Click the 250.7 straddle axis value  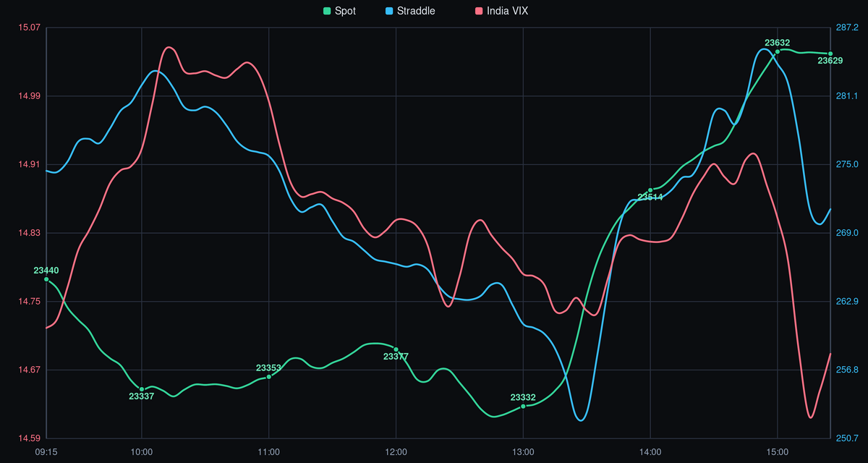click(x=847, y=438)
